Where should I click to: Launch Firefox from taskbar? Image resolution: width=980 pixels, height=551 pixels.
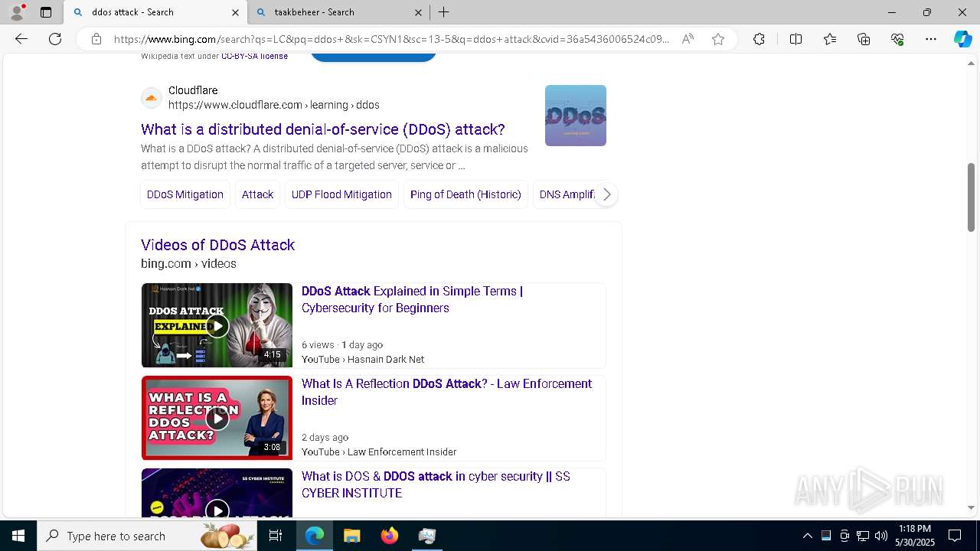click(x=390, y=536)
